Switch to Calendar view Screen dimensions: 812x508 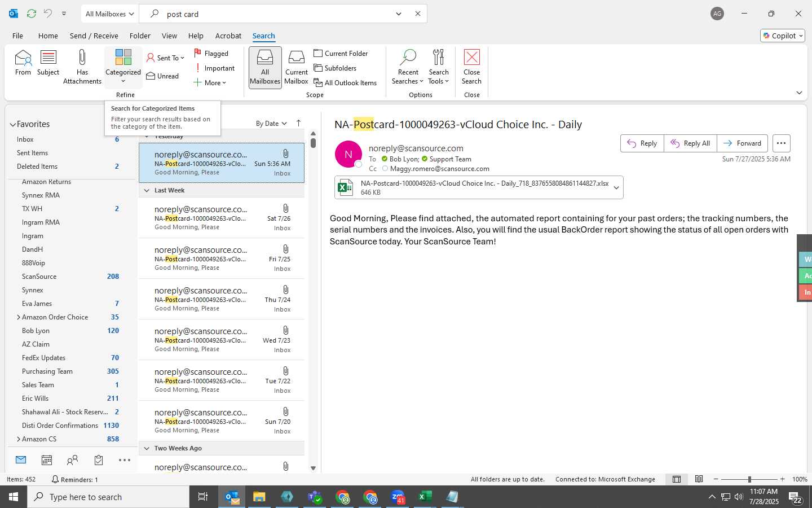tap(47, 460)
